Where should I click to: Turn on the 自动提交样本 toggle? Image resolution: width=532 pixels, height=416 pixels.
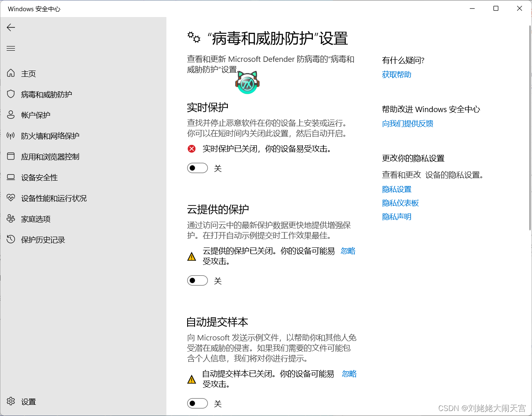click(198, 404)
